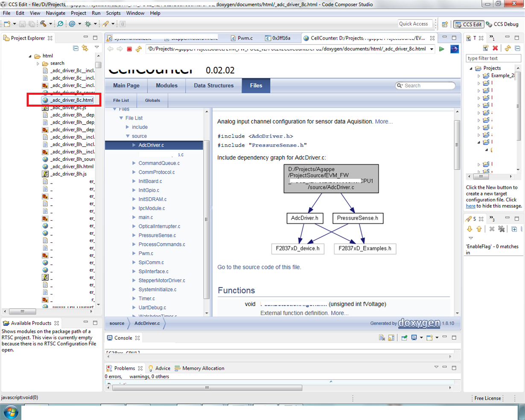Open the browser URL history dropdown
The image size is (525, 420).
click(x=432, y=49)
